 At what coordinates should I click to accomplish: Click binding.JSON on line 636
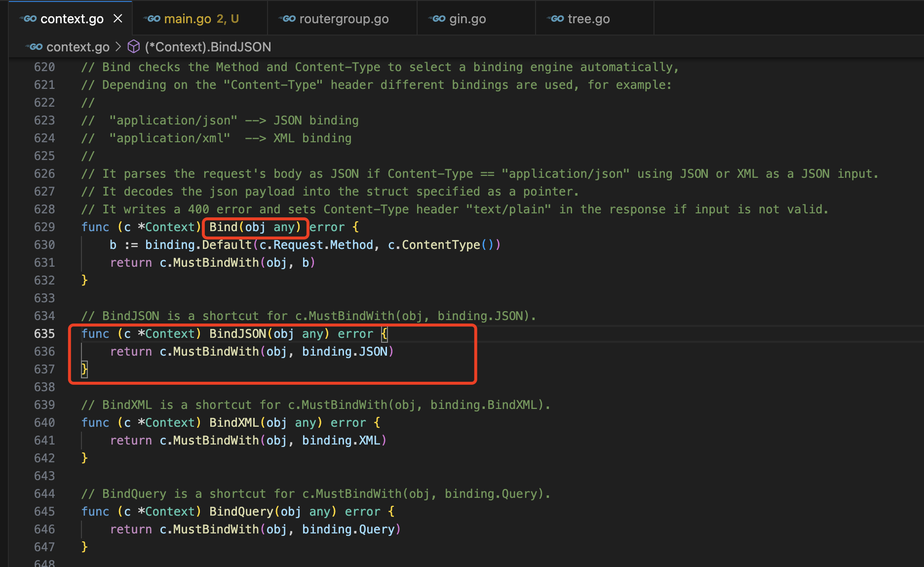point(345,352)
